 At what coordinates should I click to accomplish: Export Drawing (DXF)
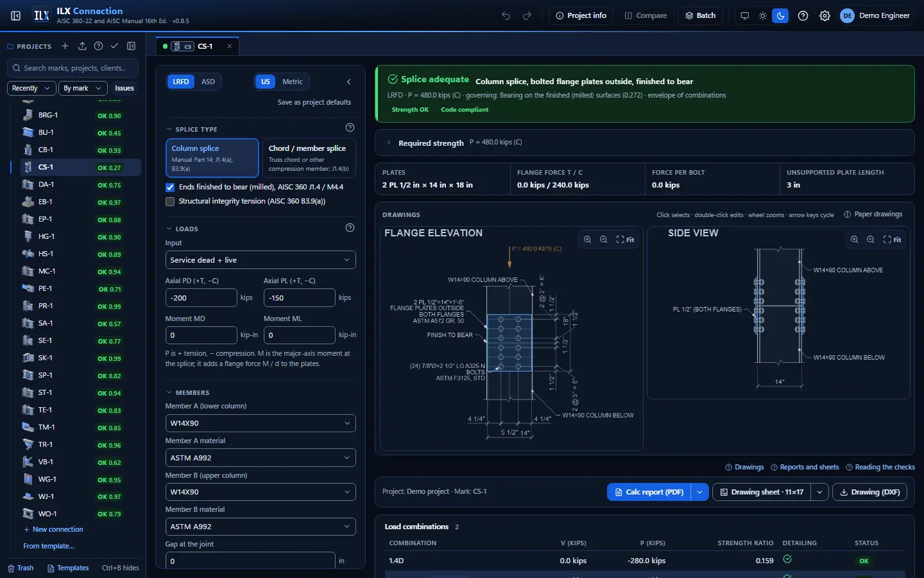[869, 492]
